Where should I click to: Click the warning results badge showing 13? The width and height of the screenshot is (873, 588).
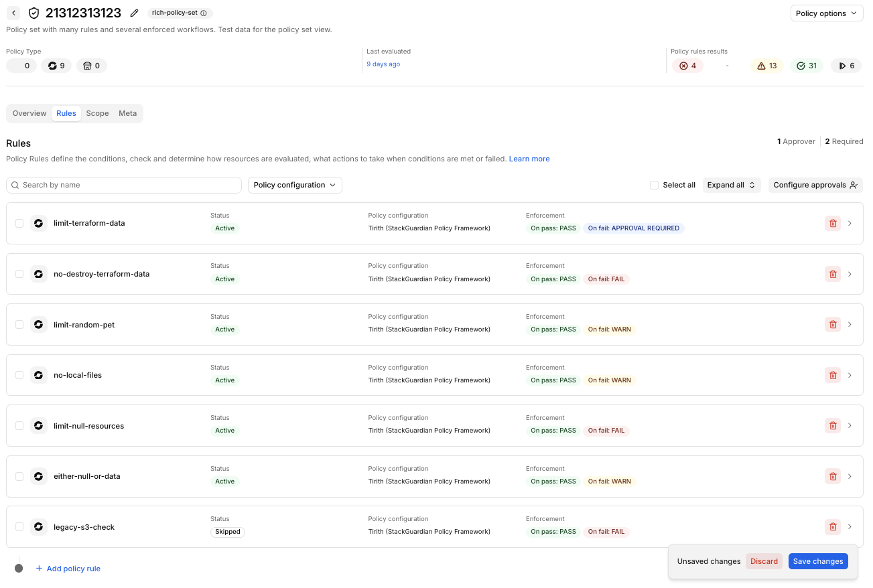click(767, 66)
